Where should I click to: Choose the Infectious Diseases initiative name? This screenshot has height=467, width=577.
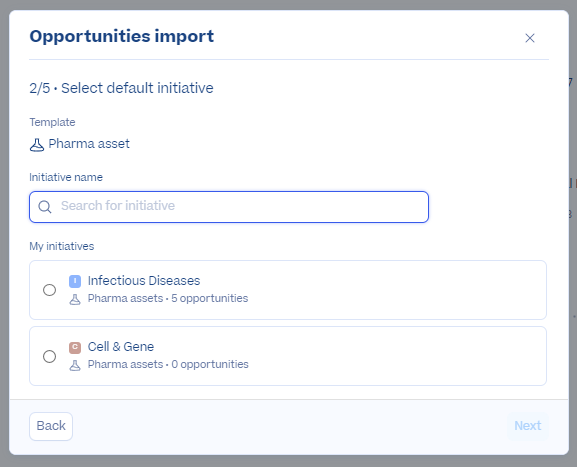coord(144,281)
